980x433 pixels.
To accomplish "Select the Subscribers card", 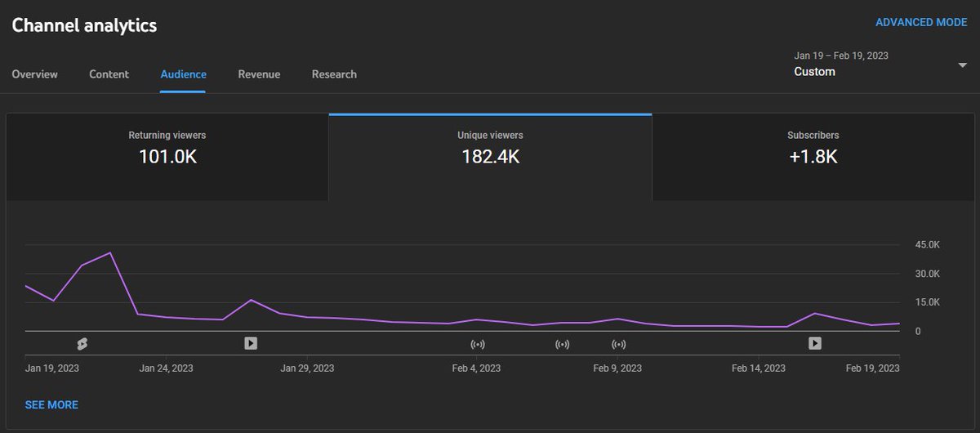I will tap(813, 157).
